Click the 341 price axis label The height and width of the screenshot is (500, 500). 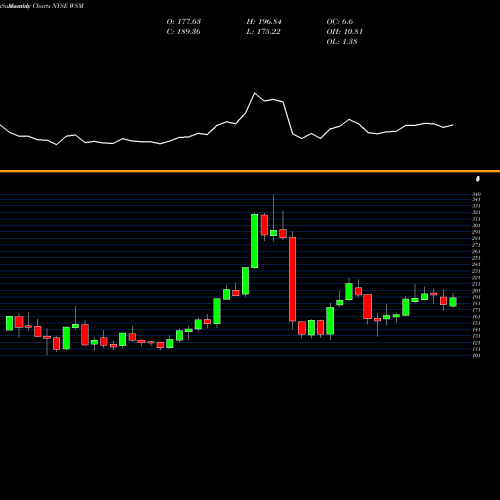[x=476, y=199]
